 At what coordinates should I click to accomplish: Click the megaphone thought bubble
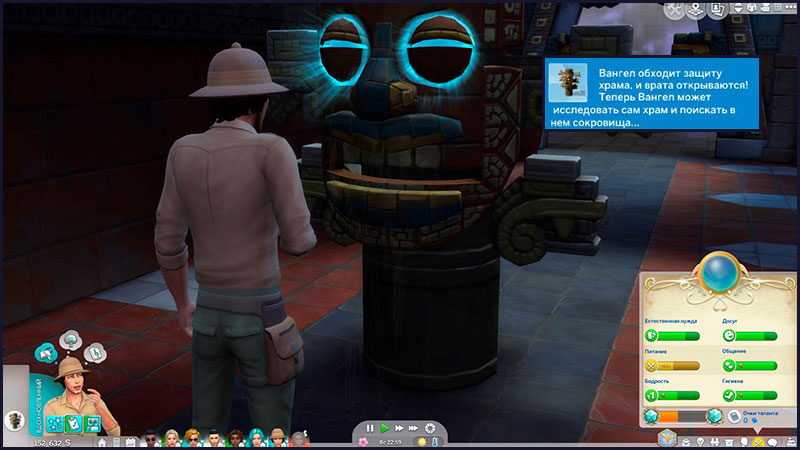[46, 353]
